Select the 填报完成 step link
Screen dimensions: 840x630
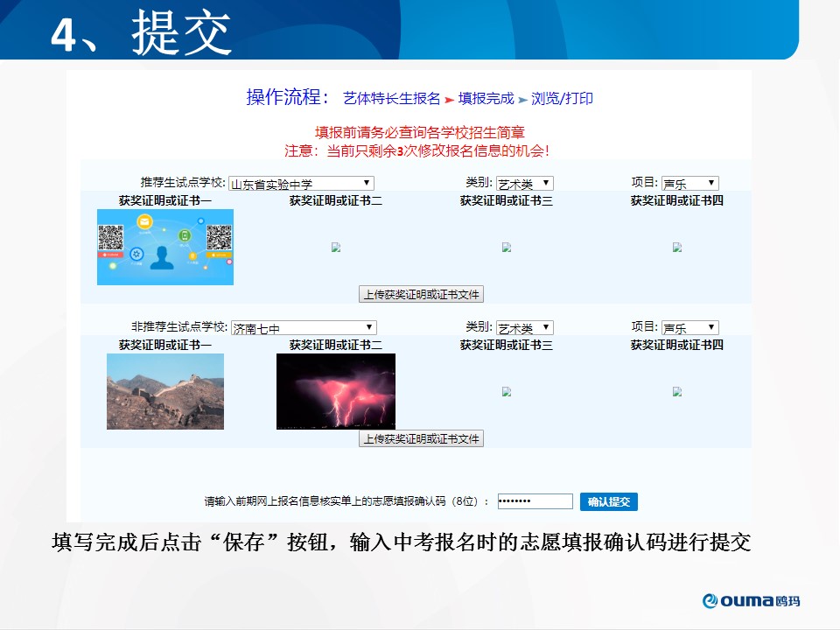click(x=486, y=98)
